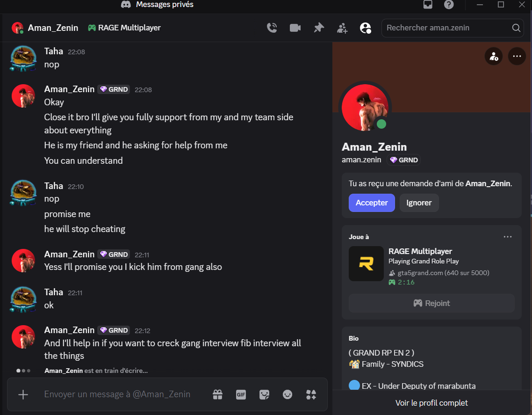Viewport: 532px width, 415px height.
Task: Open pinned messages
Action: click(318, 28)
